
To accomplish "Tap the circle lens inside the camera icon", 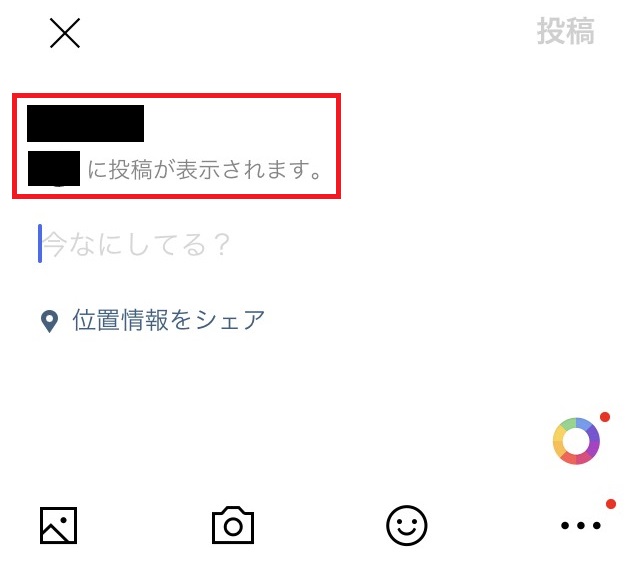I will (233, 527).
